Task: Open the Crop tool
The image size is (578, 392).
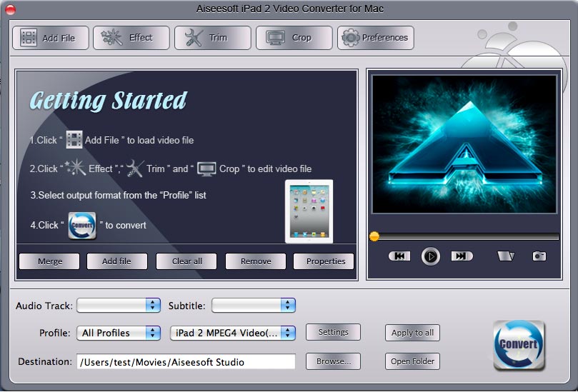Action: point(294,38)
